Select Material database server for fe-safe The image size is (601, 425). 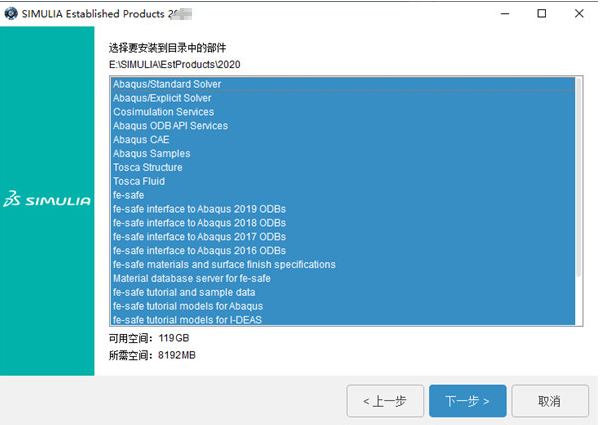343,278
